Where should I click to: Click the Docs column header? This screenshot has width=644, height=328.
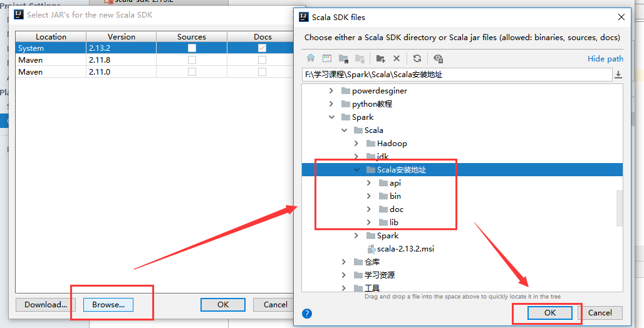click(x=262, y=36)
